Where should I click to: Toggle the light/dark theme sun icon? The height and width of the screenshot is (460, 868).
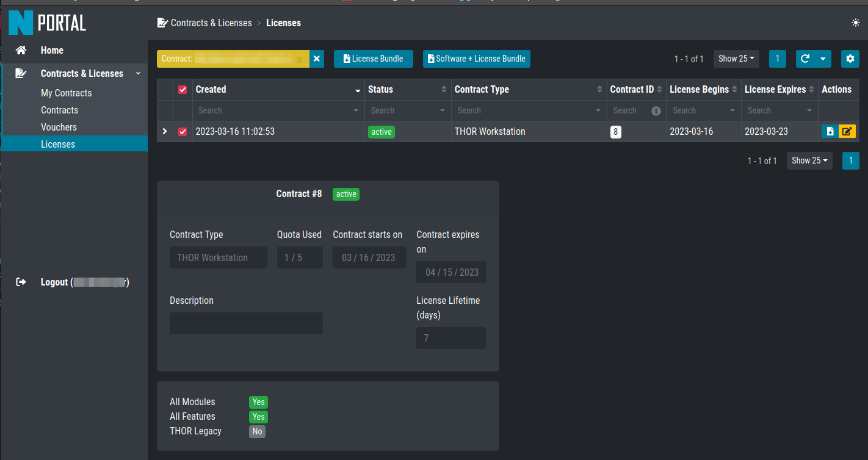(x=856, y=23)
